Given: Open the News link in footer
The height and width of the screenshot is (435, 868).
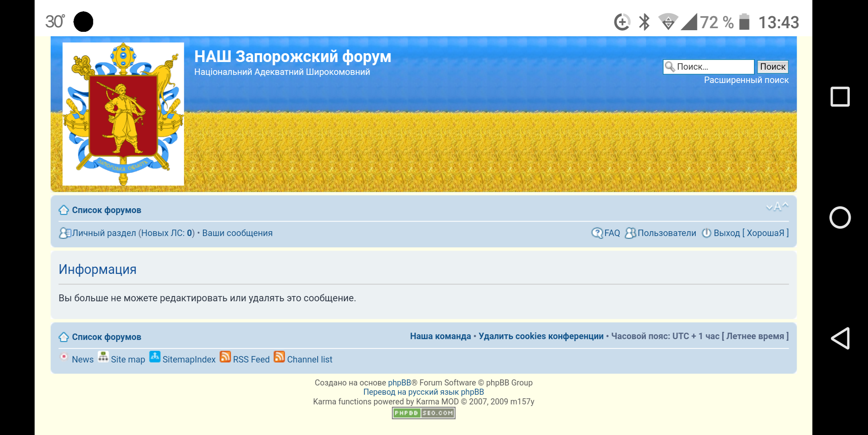Looking at the screenshot, I should coord(83,359).
